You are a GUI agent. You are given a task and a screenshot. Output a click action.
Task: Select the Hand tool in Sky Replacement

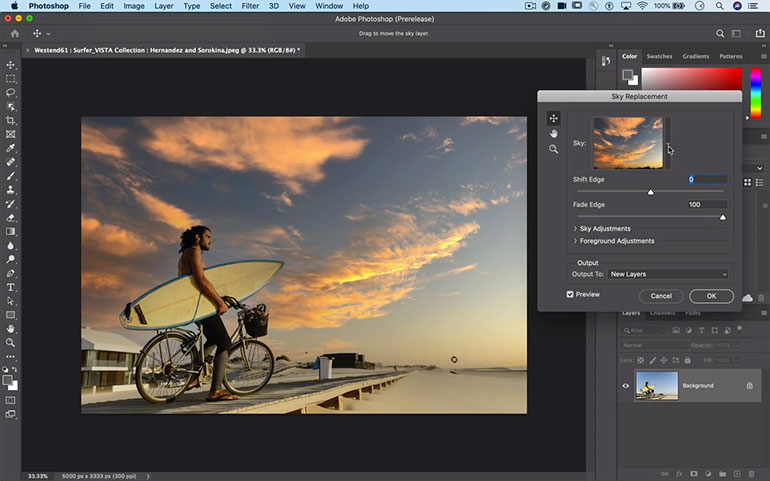553,134
